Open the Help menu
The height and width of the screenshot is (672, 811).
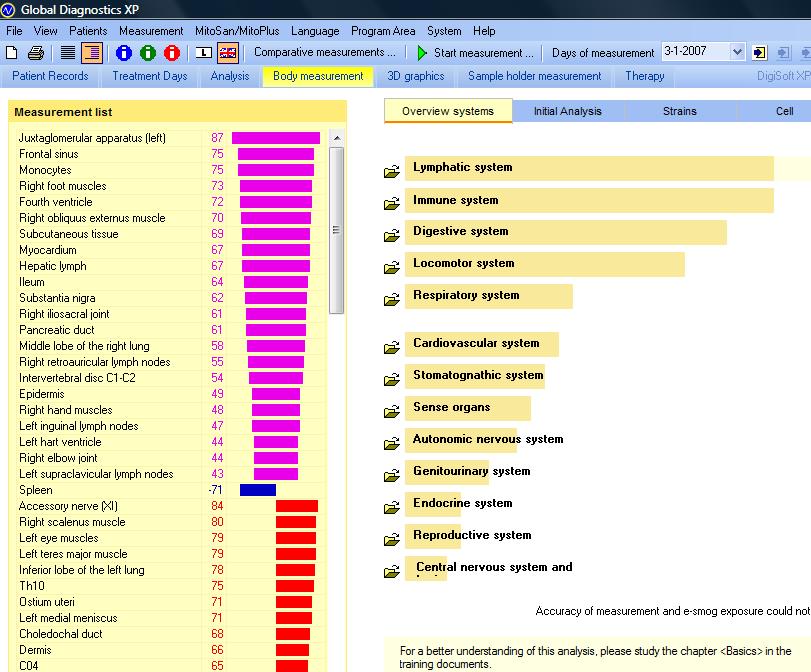point(484,31)
